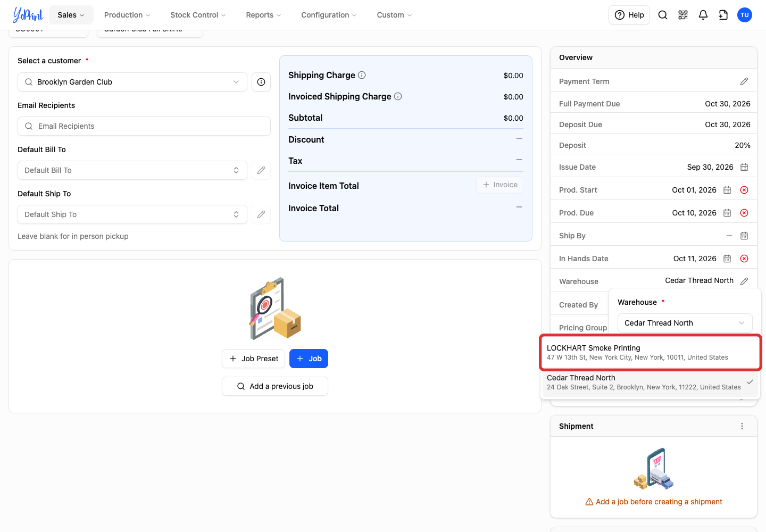Select LOCKHART Smoke Printing warehouse option
Viewport: 766px width, 532px height.
[x=651, y=352]
